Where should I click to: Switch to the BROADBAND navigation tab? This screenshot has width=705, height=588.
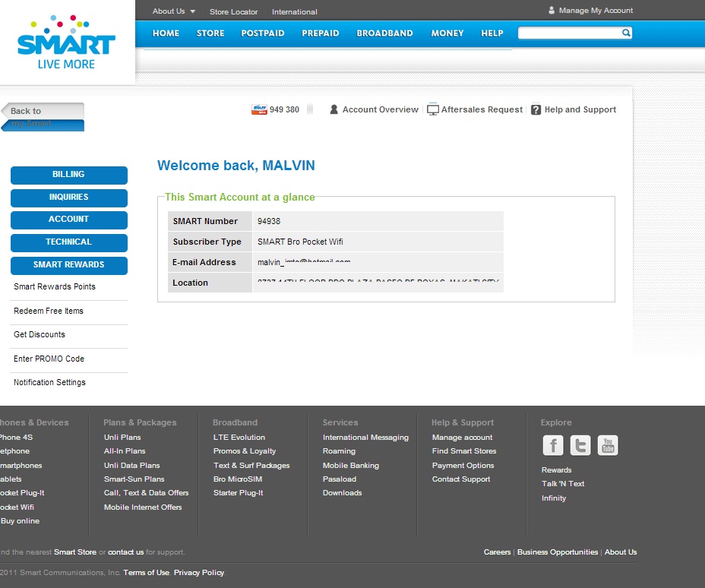coord(384,33)
